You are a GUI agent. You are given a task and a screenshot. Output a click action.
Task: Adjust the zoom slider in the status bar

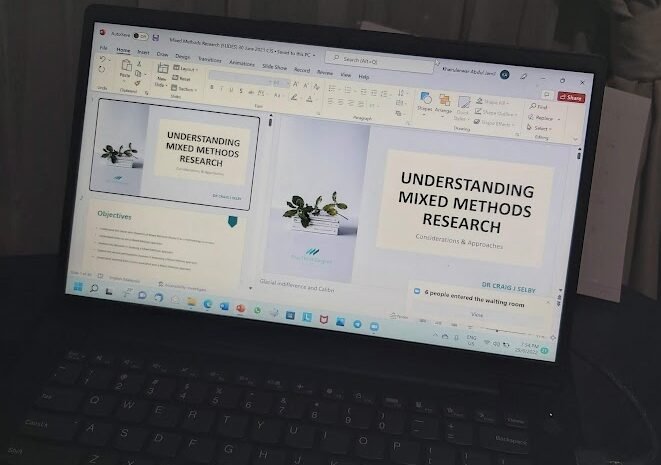tap(497, 331)
